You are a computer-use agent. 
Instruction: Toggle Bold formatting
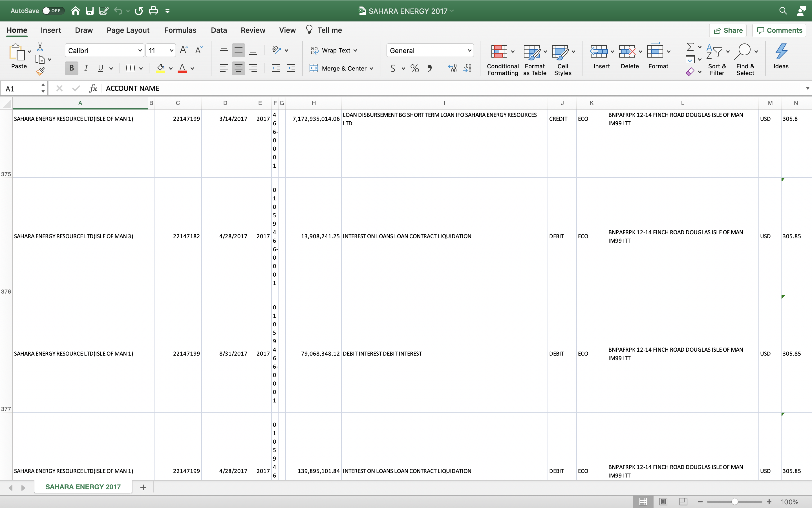click(71, 68)
